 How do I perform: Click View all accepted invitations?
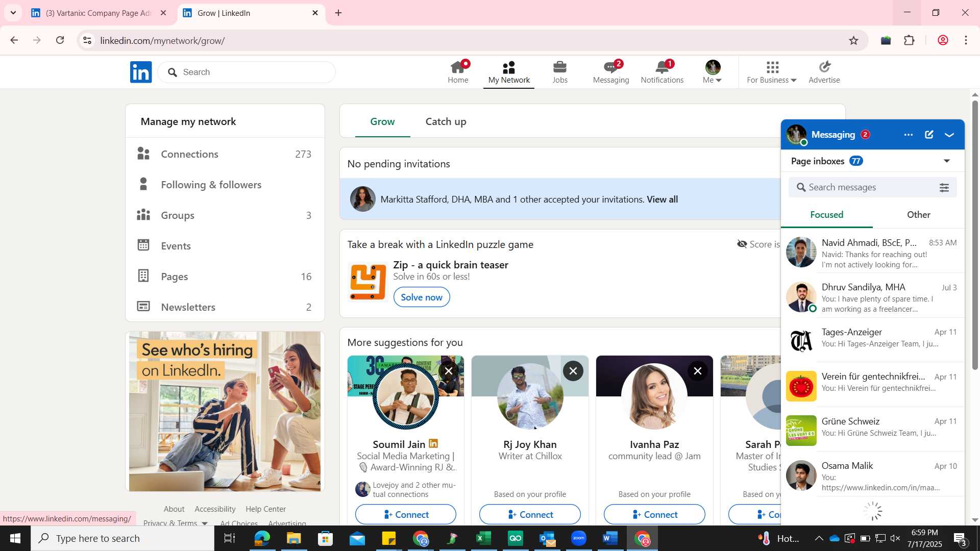[x=662, y=199]
